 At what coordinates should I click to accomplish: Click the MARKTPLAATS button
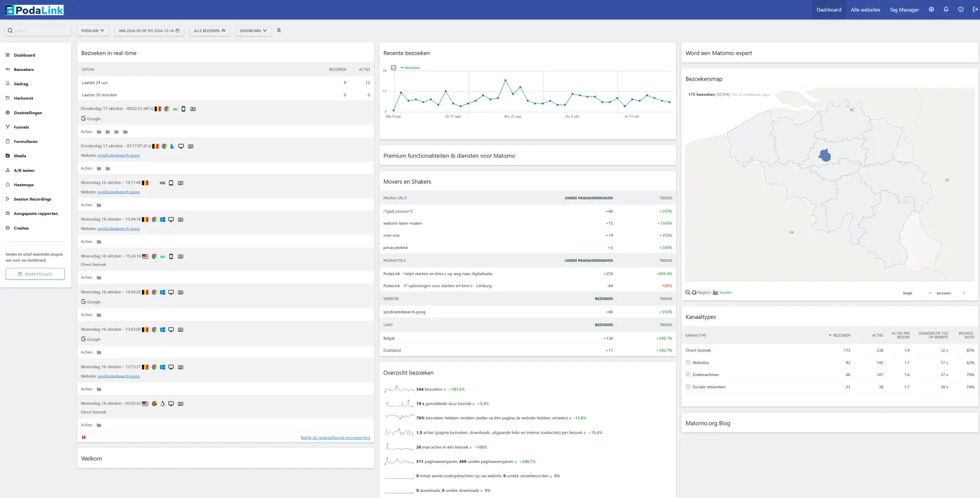35,274
